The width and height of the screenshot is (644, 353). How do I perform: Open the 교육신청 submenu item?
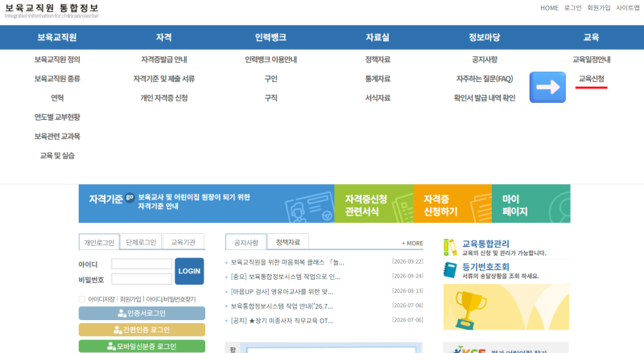coord(591,79)
